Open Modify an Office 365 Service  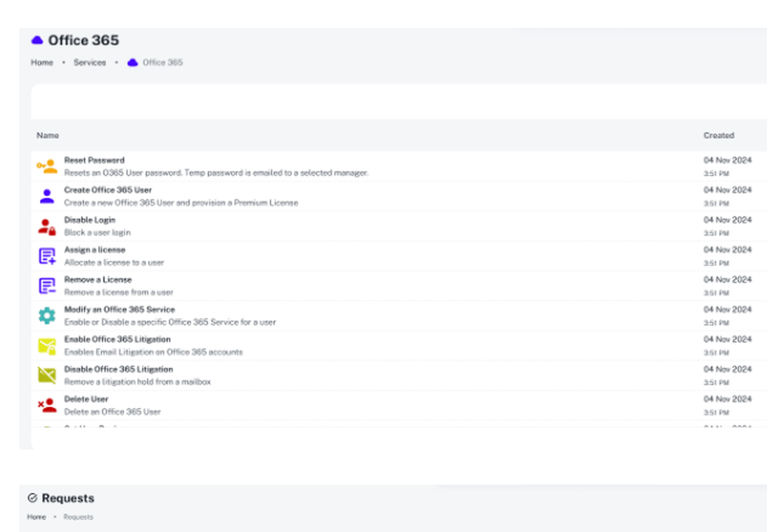(120, 310)
